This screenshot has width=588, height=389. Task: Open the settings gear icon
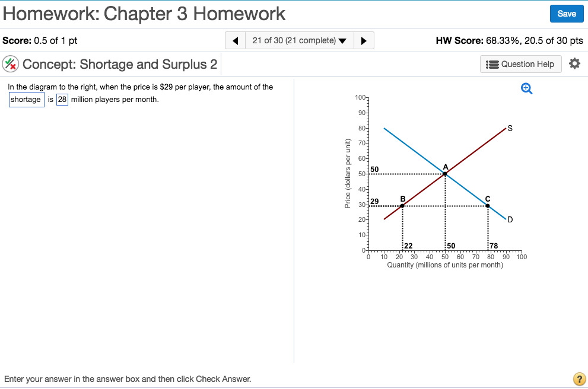pos(574,63)
